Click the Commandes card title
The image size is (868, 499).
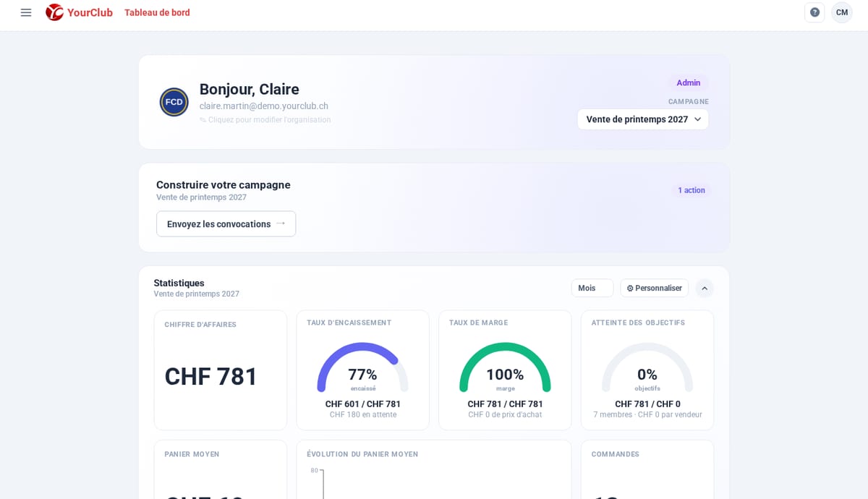click(x=616, y=454)
